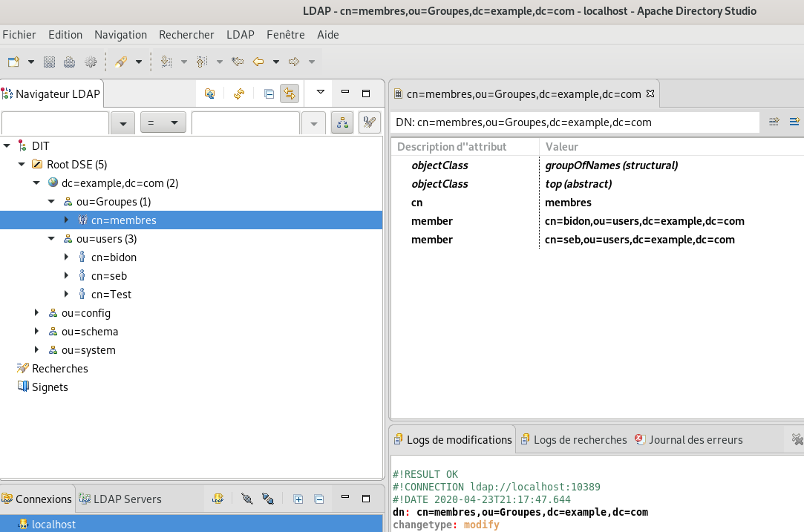This screenshot has height=532, width=804.
Task: Expand the cn=seb entry
Action: [66, 275]
